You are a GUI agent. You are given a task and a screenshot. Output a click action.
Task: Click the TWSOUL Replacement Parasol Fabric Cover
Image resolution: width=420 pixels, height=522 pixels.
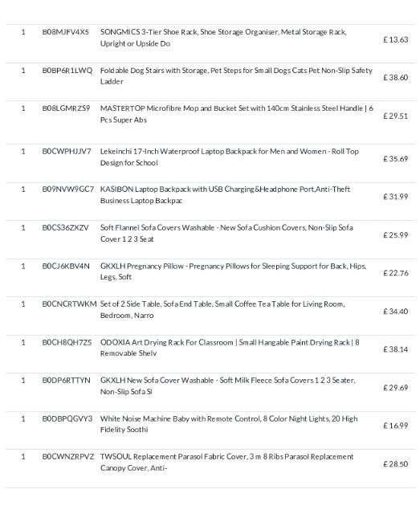point(227,462)
